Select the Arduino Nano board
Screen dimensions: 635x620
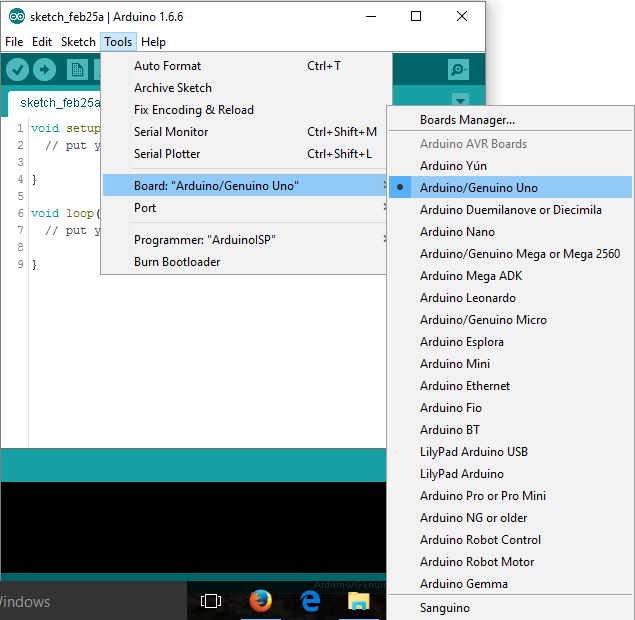[510, 232]
